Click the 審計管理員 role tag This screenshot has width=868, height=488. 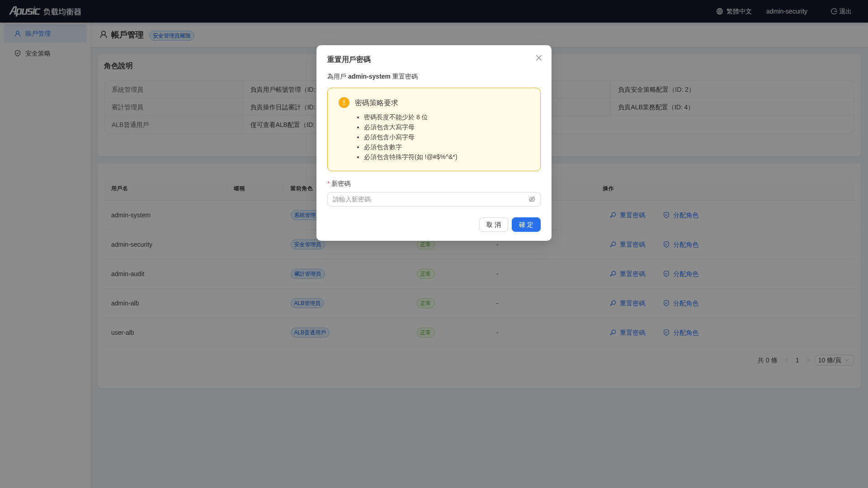[308, 274]
